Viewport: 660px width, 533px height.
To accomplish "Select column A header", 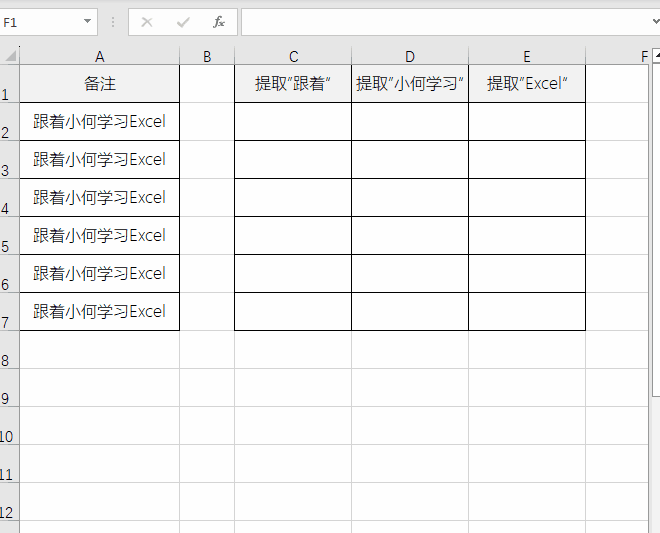I will coord(100,56).
